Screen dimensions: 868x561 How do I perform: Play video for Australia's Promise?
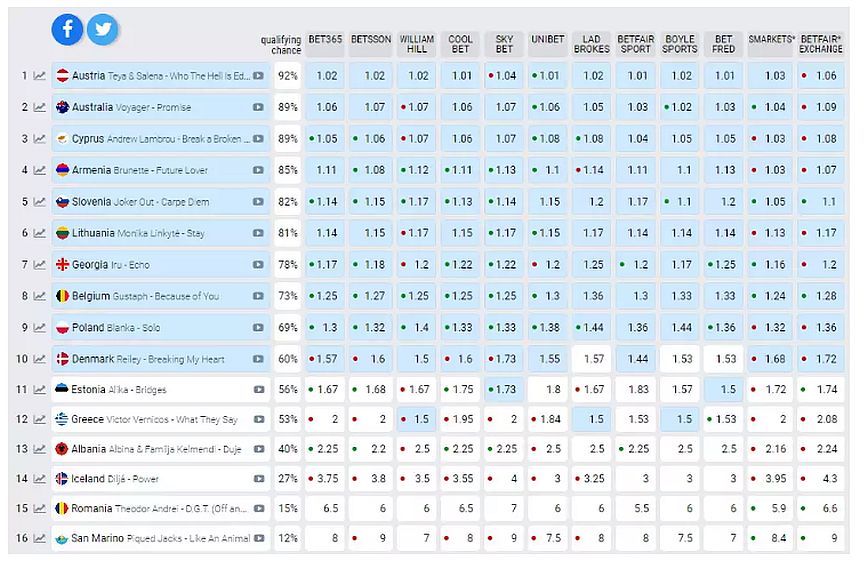(259, 107)
